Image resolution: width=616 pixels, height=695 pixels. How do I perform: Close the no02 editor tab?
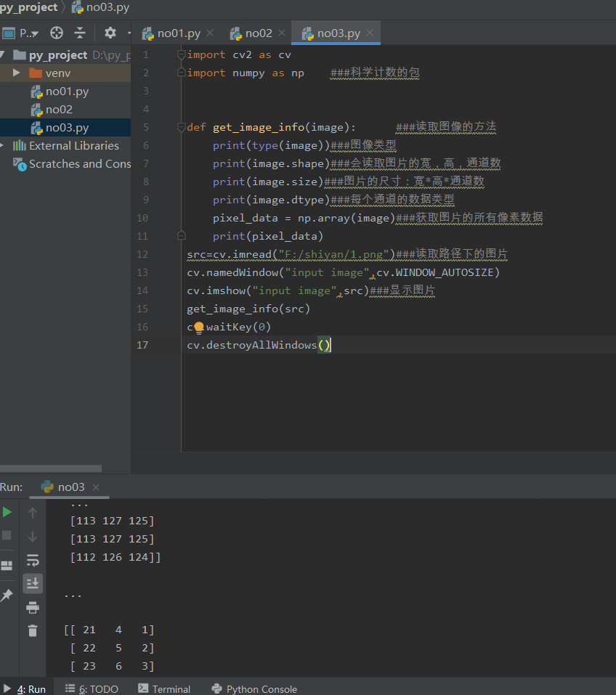click(282, 33)
